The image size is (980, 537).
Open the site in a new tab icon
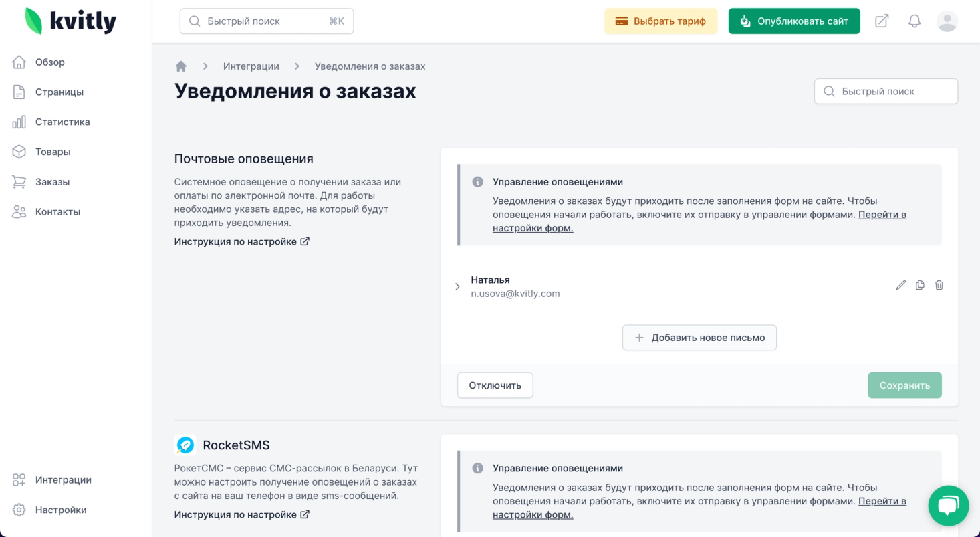pyautogui.click(x=882, y=21)
